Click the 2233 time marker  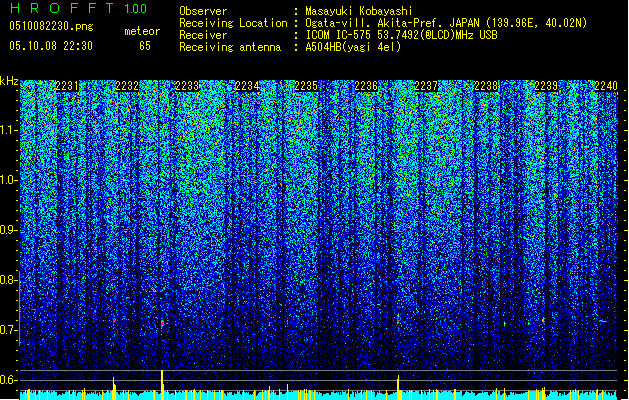tap(187, 86)
